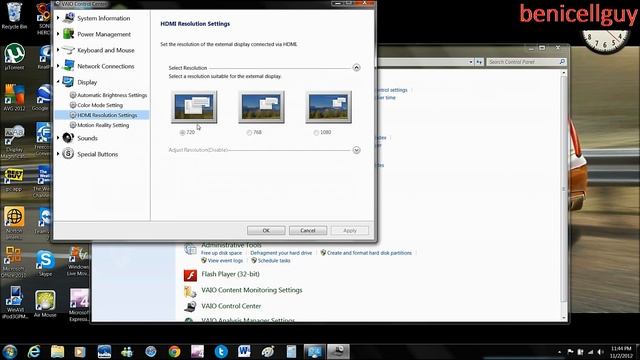Open the AVG 2012 desktop icon
Viewport: 640px width, 360px height.
[14, 97]
